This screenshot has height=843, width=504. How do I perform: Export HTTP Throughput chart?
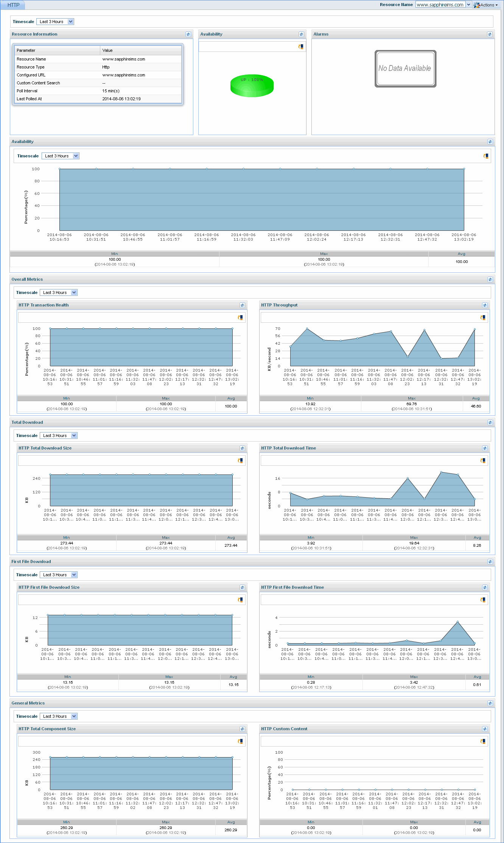pos(483,317)
